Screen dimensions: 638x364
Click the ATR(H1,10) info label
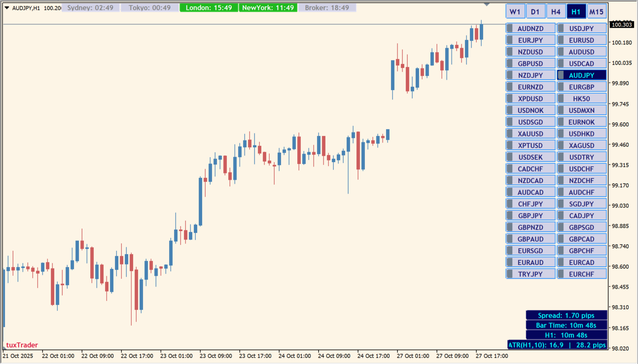pyautogui.click(x=557, y=345)
